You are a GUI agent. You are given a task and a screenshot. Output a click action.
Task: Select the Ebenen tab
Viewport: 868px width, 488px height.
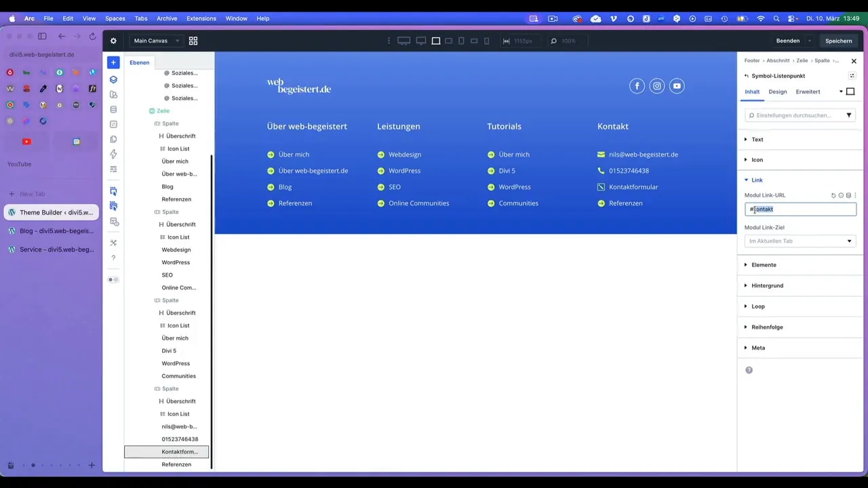click(140, 62)
